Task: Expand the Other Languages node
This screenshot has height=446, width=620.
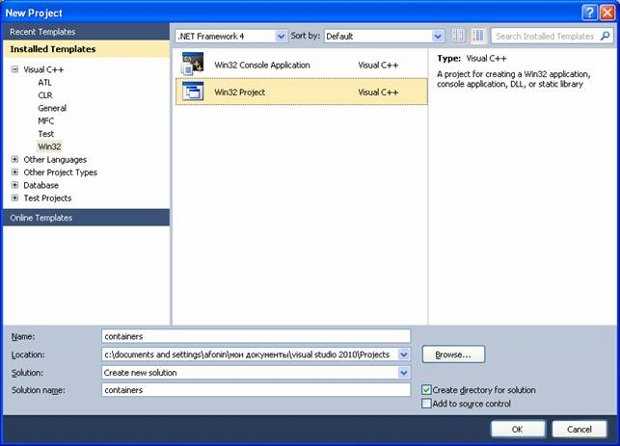Action: pos(15,159)
